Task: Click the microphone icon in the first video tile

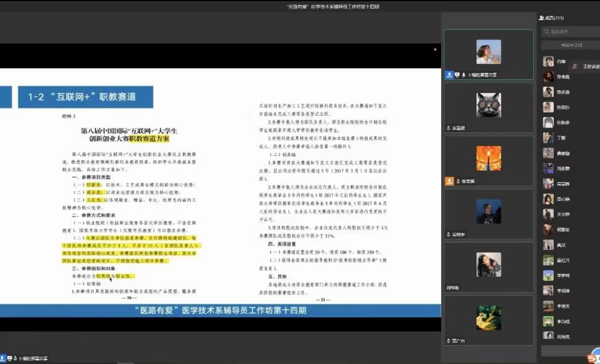Action: pos(464,75)
